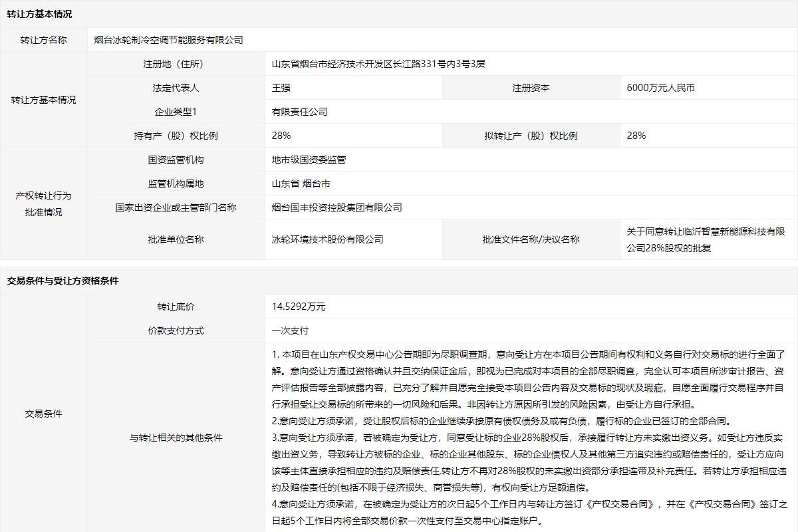Select the value 地市级国资委监管

(309, 160)
